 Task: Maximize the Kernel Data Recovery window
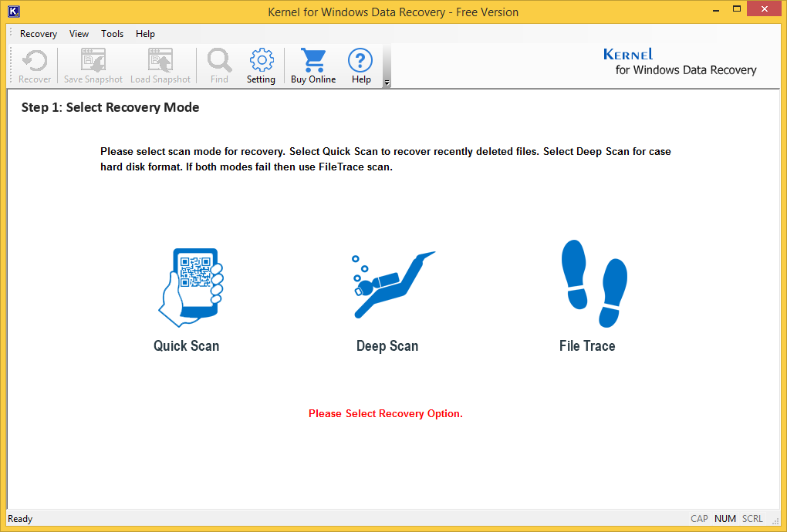(737, 9)
